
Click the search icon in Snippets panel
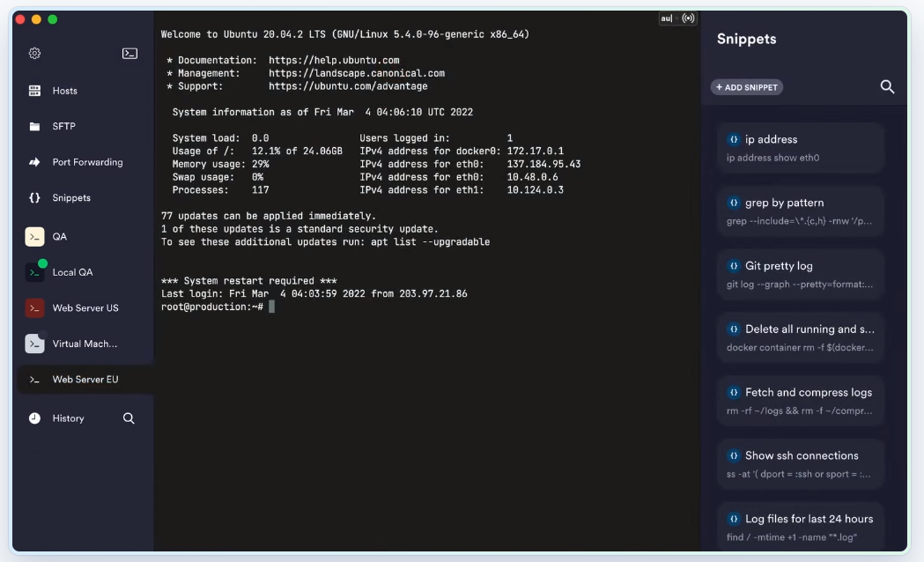887,86
